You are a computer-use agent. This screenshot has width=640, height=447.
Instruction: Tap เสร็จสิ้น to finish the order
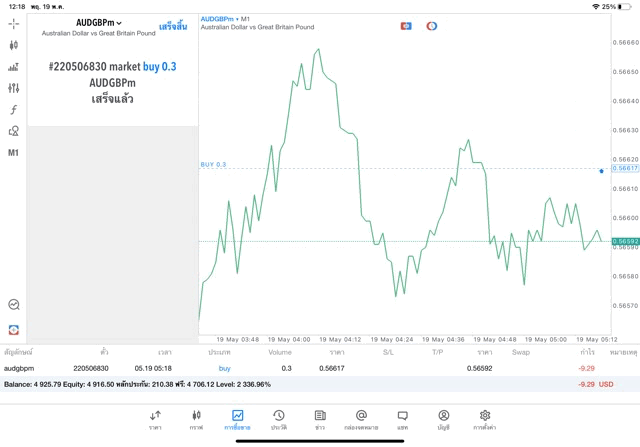click(x=172, y=26)
